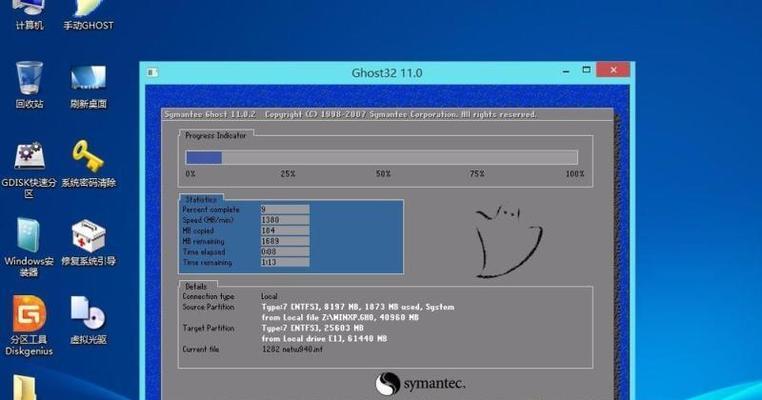Click the Connection type value Local
Viewport: 762px width, 400px height.
tap(270, 296)
